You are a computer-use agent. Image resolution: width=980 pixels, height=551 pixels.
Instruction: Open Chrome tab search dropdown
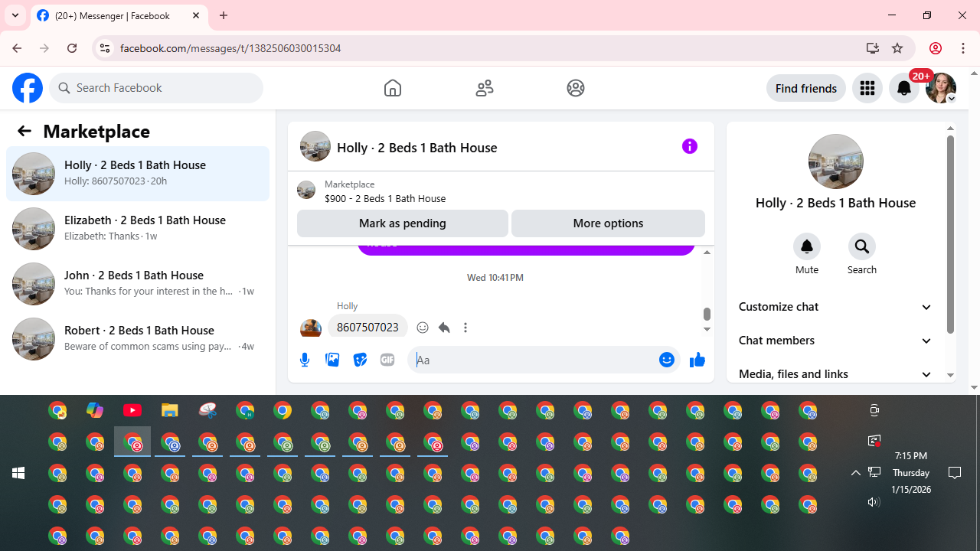coord(15,15)
